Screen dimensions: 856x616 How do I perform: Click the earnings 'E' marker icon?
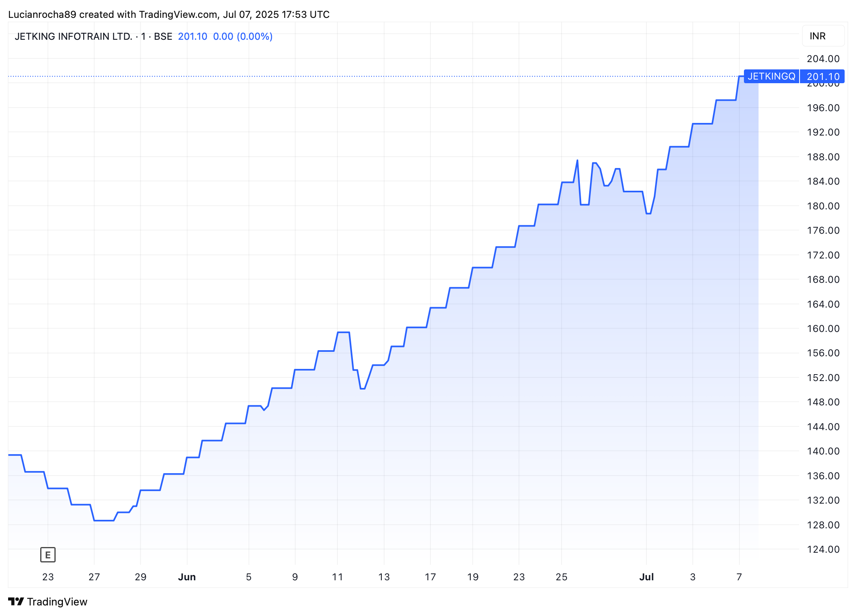(48, 555)
